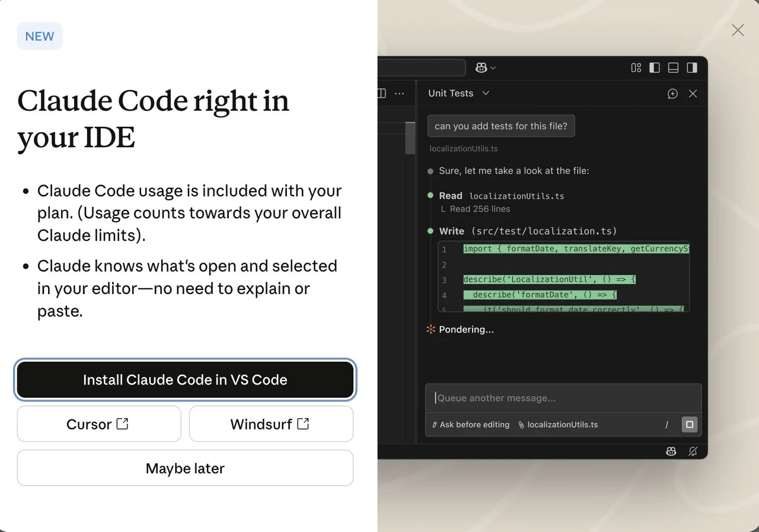Click the slash commands icon
The height and width of the screenshot is (532, 759).
666,425
